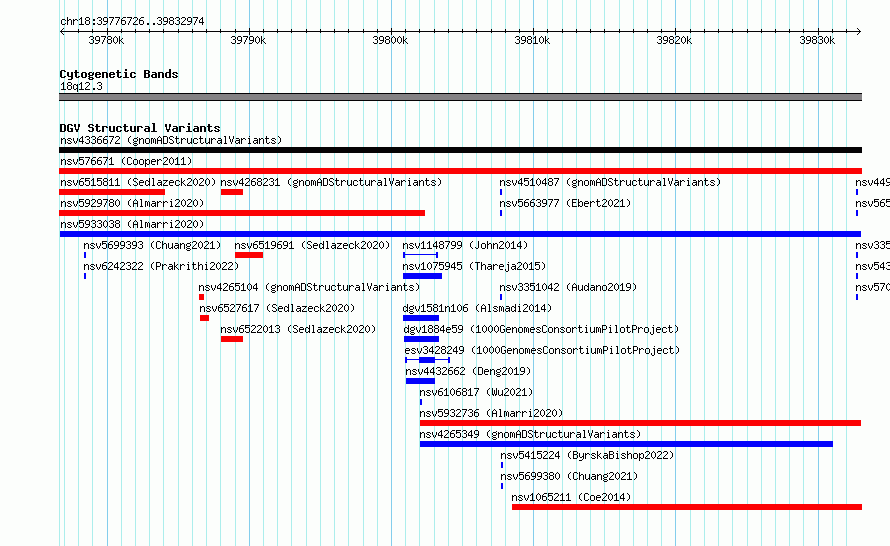Click the DGV Structural Variants track title
This screenshot has height=546, width=890.
[140, 128]
